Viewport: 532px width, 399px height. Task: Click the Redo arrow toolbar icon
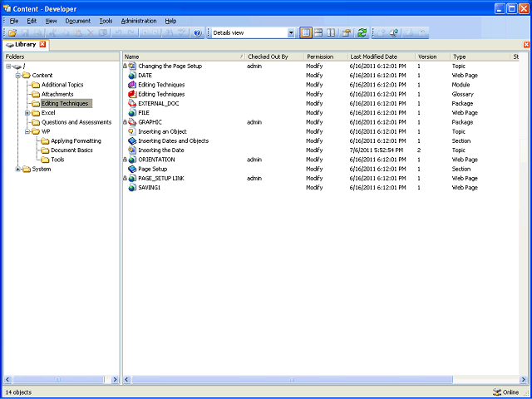tap(131, 33)
